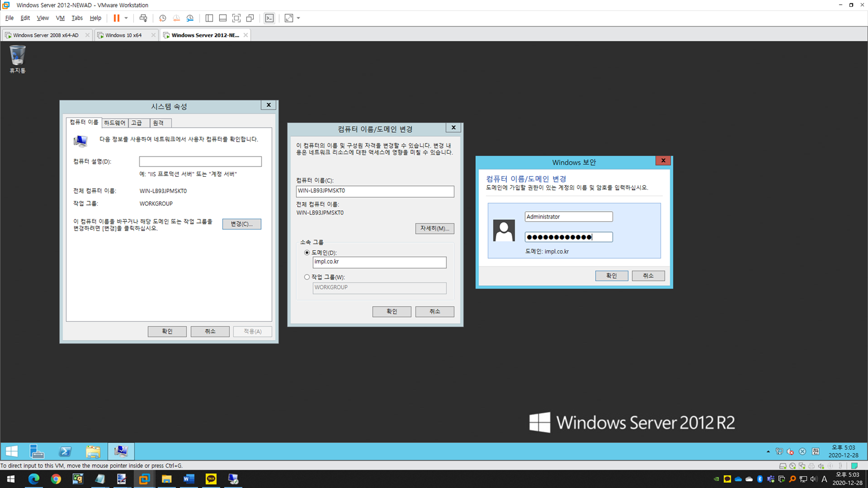The height and width of the screenshot is (488, 868).
Task: Toggle the console view icon
Action: [x=270, y=18]
